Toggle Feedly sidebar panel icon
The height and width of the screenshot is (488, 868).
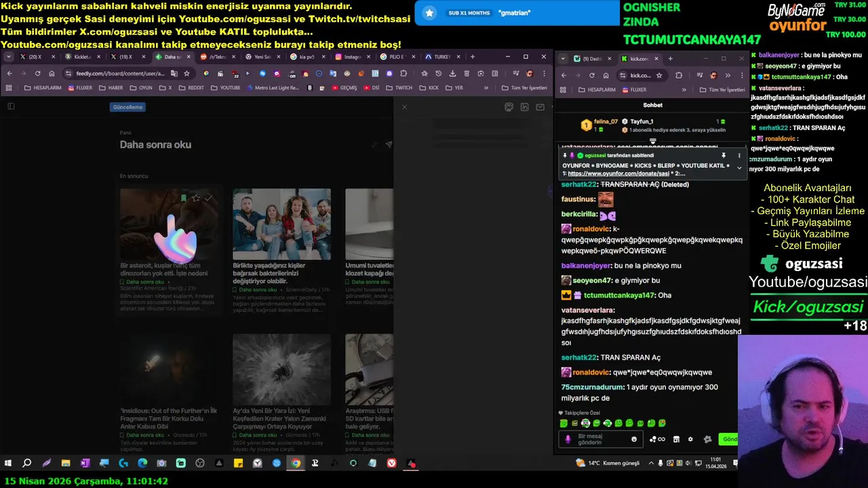tap(11, 106)
